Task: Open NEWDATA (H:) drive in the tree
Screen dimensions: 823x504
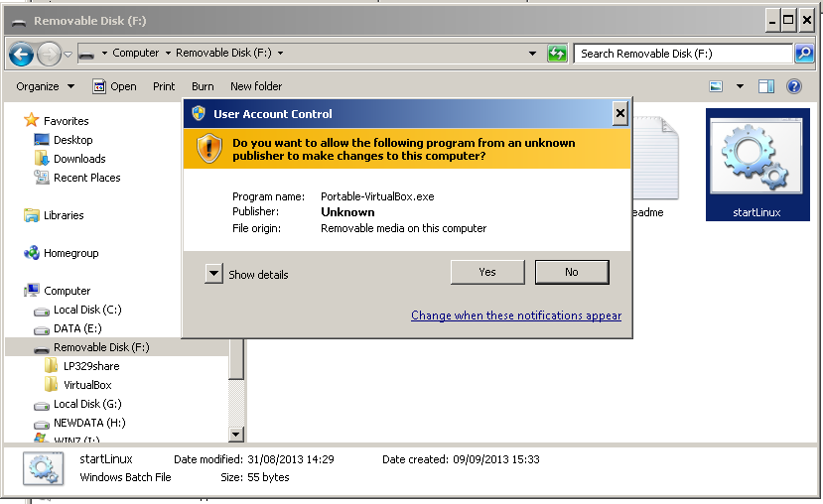Action: tap(79, 424)
